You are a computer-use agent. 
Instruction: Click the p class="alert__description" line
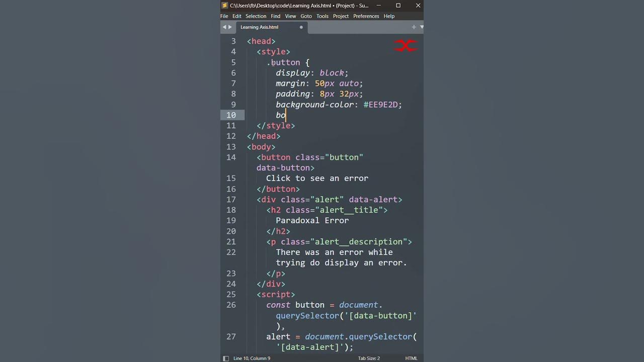[339, 242]
